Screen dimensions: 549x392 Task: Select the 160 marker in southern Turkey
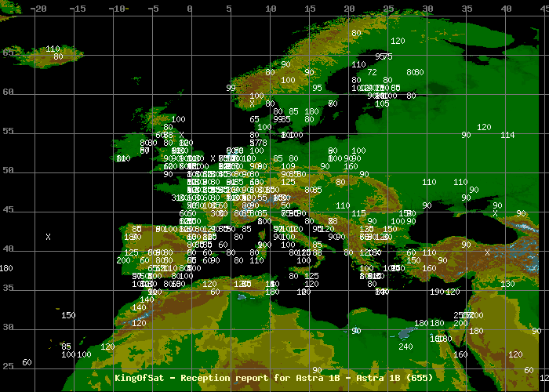pos(429,268)
